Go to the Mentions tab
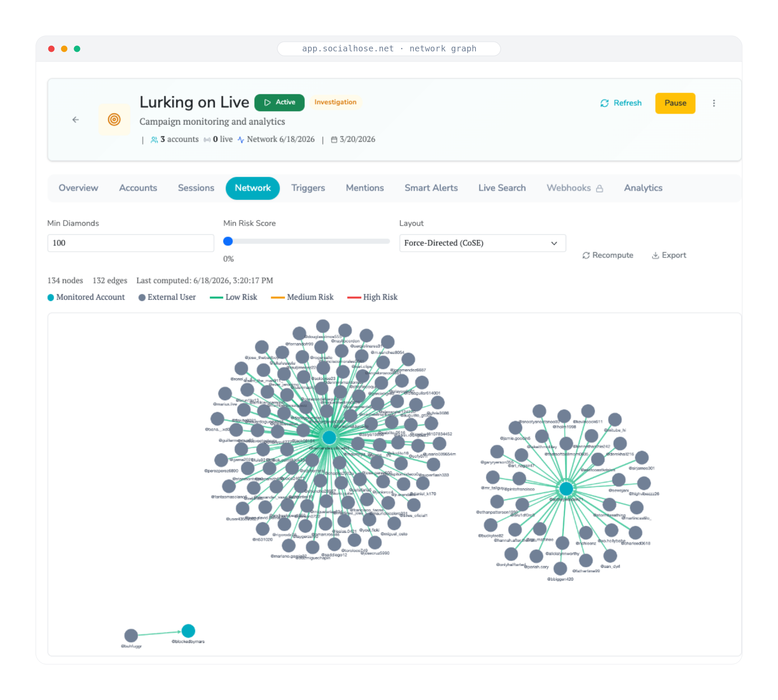The image size is (778, 700). (365, 188)
